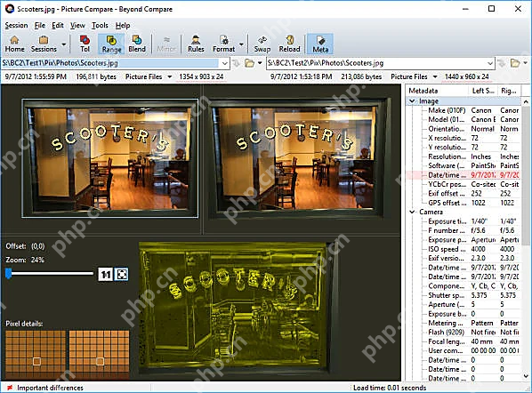The width and height of the screenshot is (532, 393).
Task: Select the Tol tolerance view mode
Action: coord(85,44)
